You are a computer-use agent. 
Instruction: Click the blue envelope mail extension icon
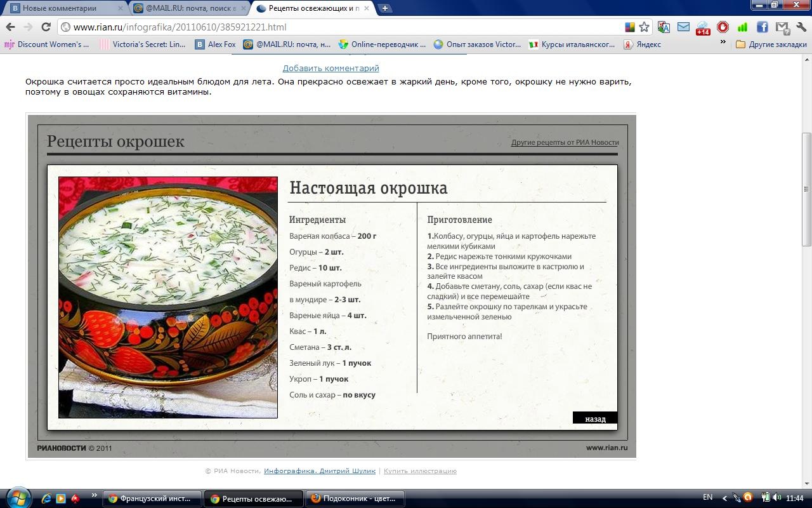click(x=683, y=27)
